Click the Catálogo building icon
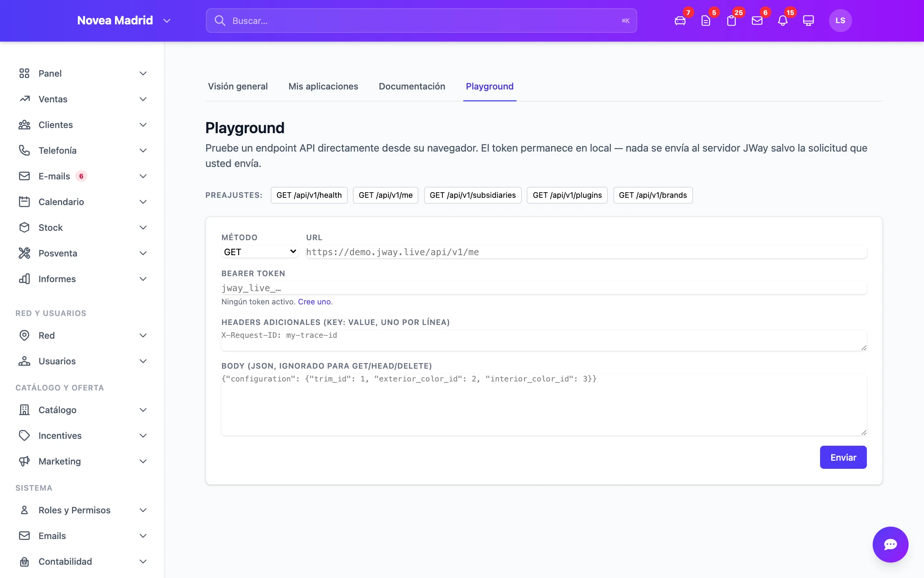Viewport: 924px width, 578px height. (x=24, y=410)
